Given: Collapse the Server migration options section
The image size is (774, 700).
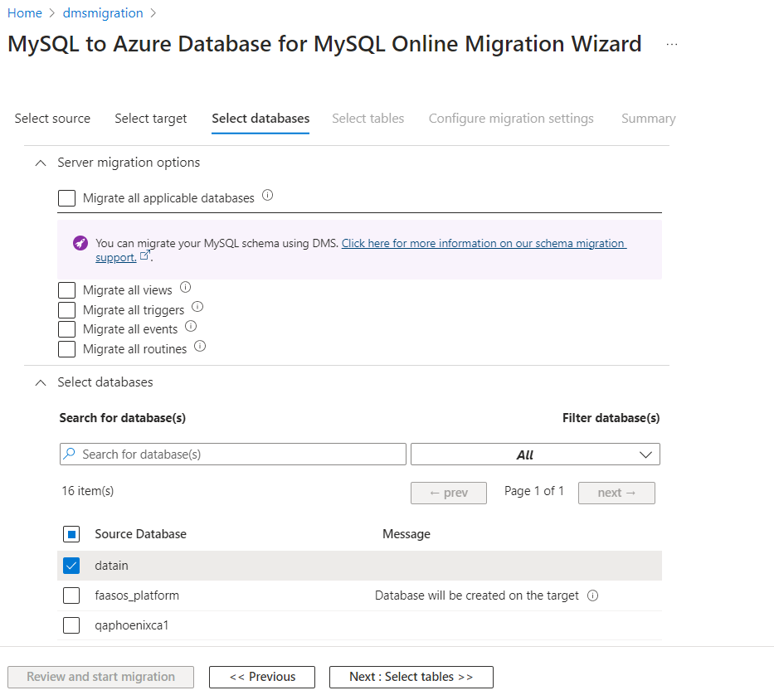Looking at the screenshot, I should coord(40,163).
